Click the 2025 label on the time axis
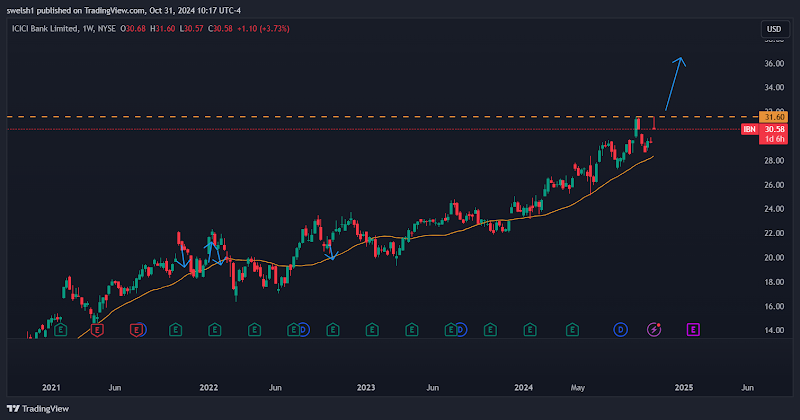This screenshot has width=800, height=420. click(x=684, y=387)
